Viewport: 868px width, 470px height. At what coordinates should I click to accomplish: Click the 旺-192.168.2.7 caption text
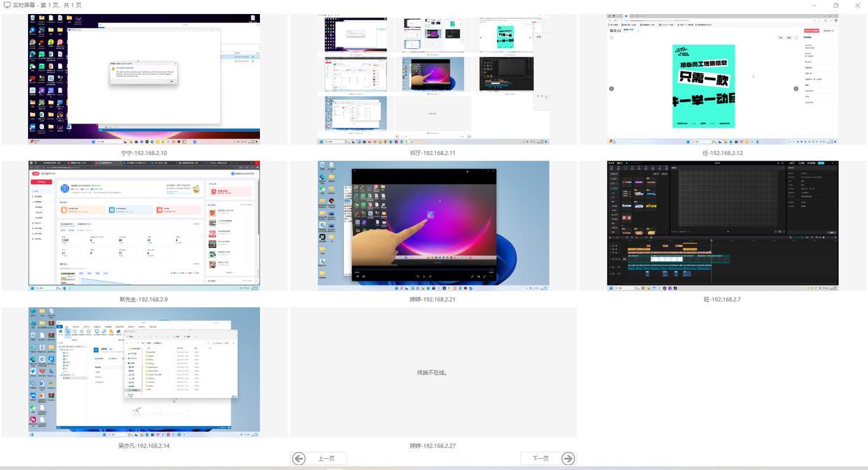click(x=723, y=300)
